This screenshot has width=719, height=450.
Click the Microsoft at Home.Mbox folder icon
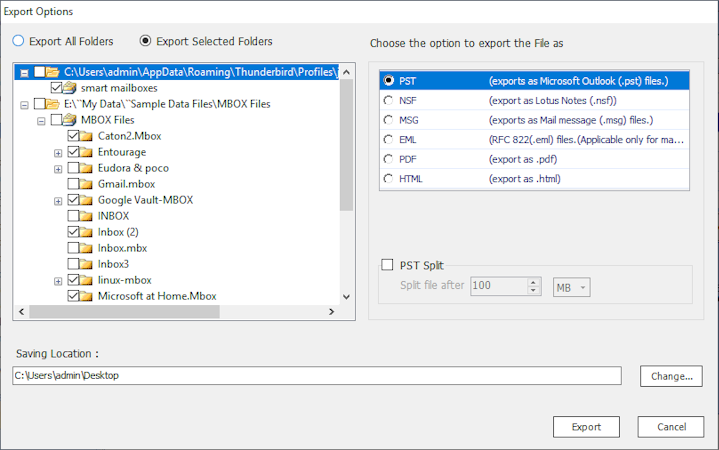coord(86,296)
